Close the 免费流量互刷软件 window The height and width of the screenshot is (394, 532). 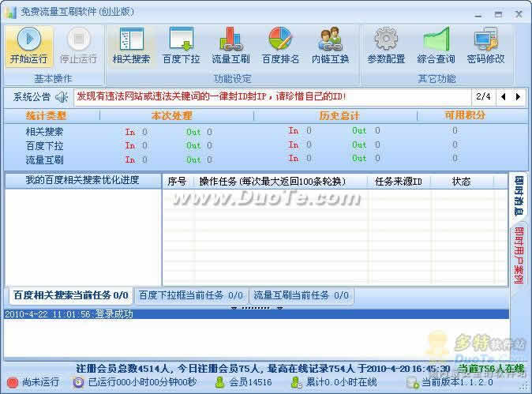519,14
